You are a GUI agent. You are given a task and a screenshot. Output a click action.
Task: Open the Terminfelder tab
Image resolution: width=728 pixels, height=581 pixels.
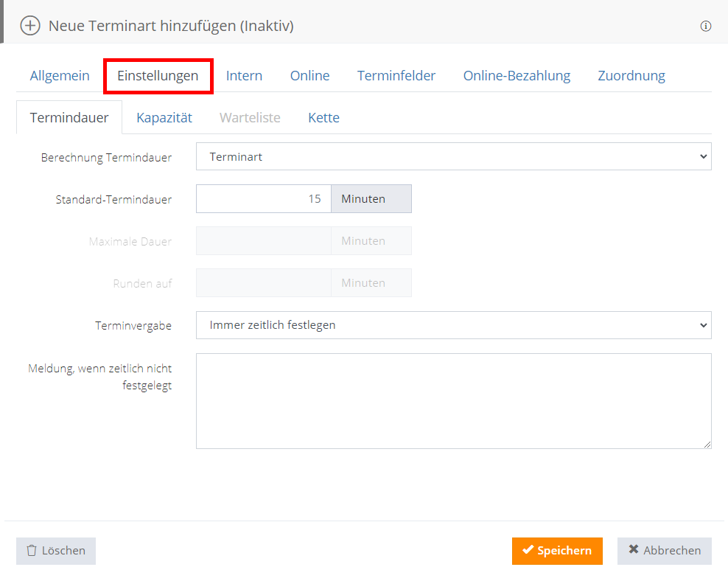point(396,76)
